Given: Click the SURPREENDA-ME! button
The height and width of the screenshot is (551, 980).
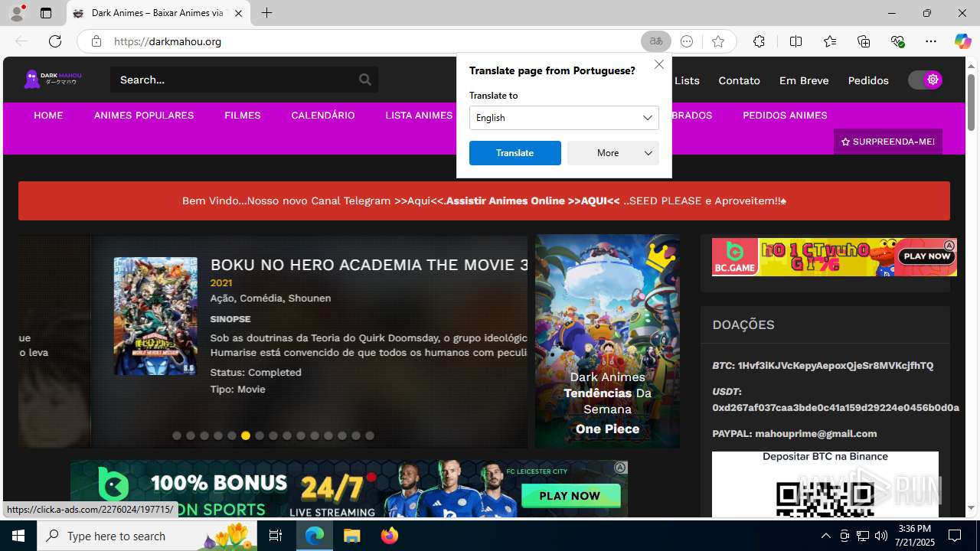Looking at the screenshot, I should click(888, 142).
